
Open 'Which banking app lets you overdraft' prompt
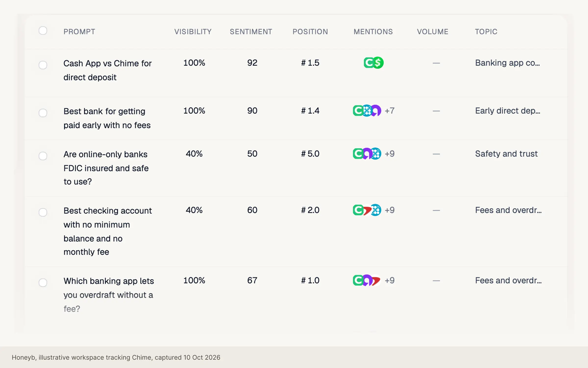pyautogui.click(x=109, y=295)
